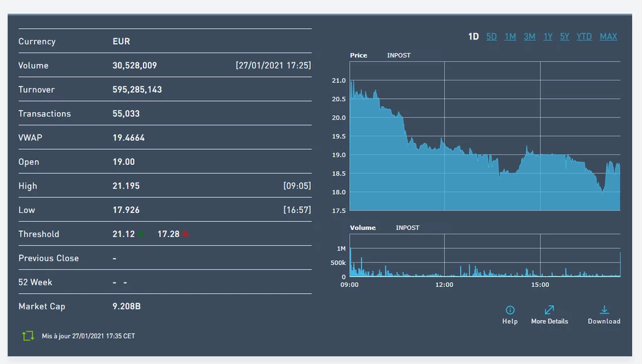Click the Help label
The height and width of the screenshot is (364, 642).
tap(510, 321)
